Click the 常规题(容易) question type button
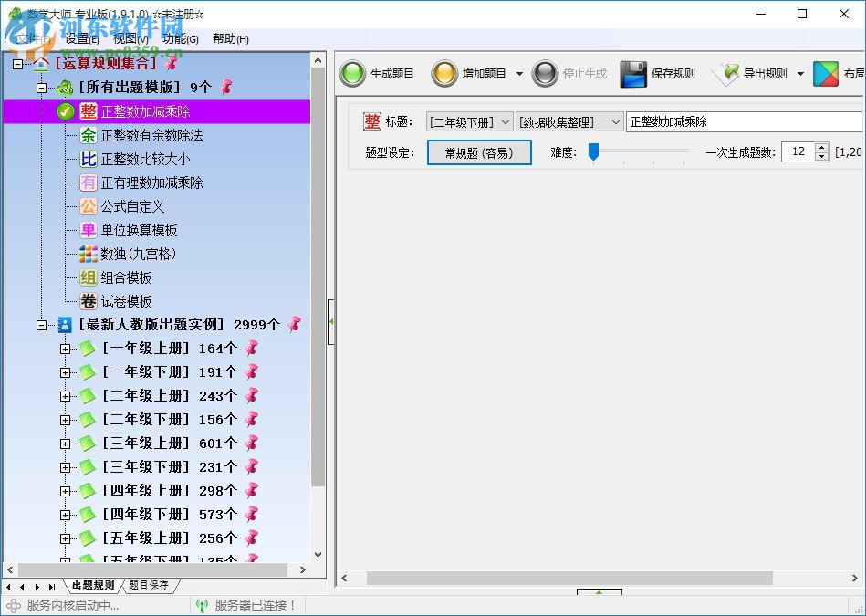Viewport: 866px width, 616px height. coord(479,152)
